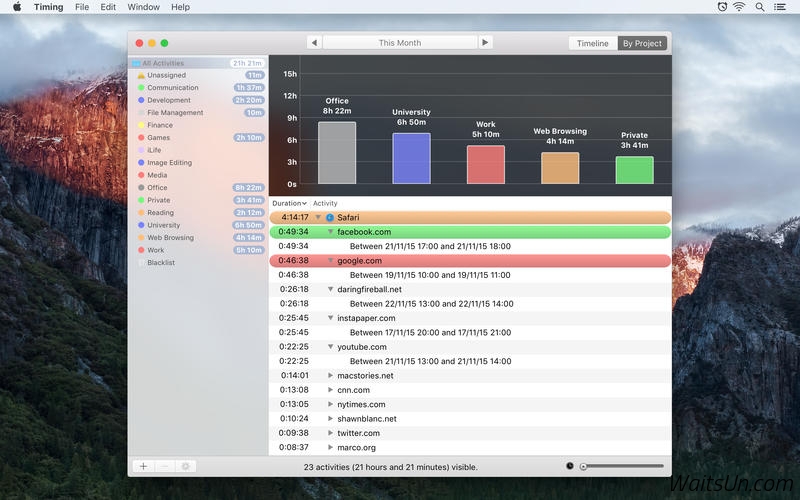800x500 pixels.
Task: Select 'Between 19/11/15 10:00 and 19/11/15 11:00' row
Action: (470, 275)
